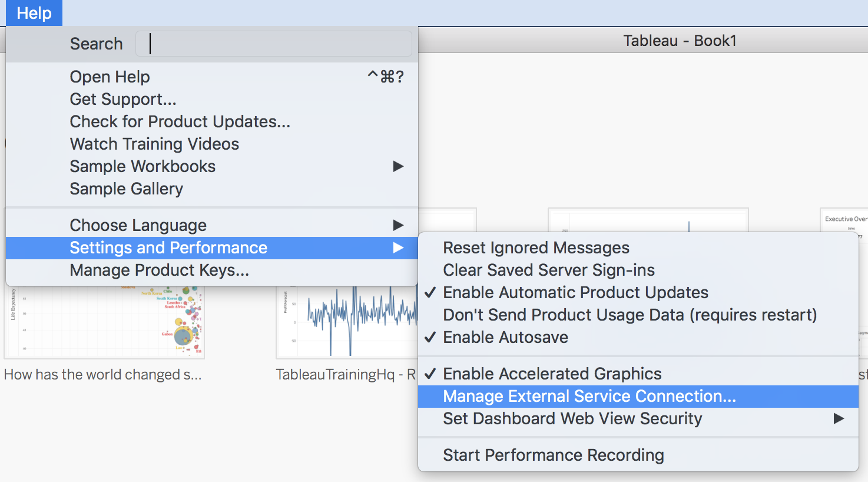Open Manage External Service Connection...
This screenshot has width=868, height=482.
589,396
